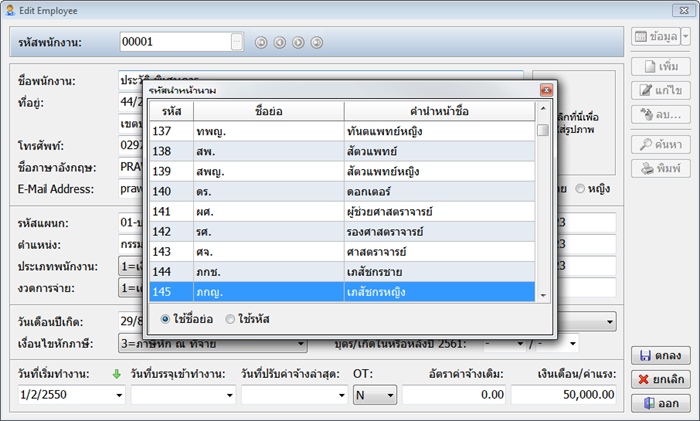Go to the previous employee record
Screen dimensions: 700x421
(279, 42)
